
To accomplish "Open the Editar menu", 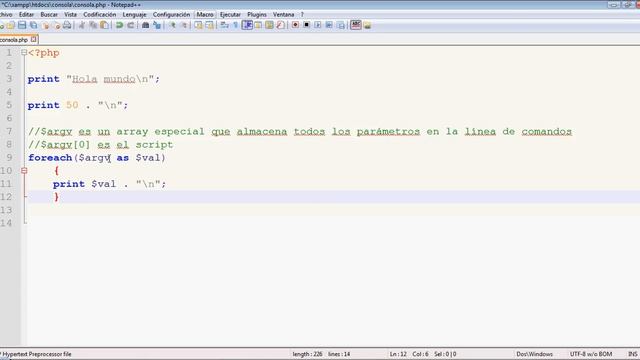I will tap(26, 15).
